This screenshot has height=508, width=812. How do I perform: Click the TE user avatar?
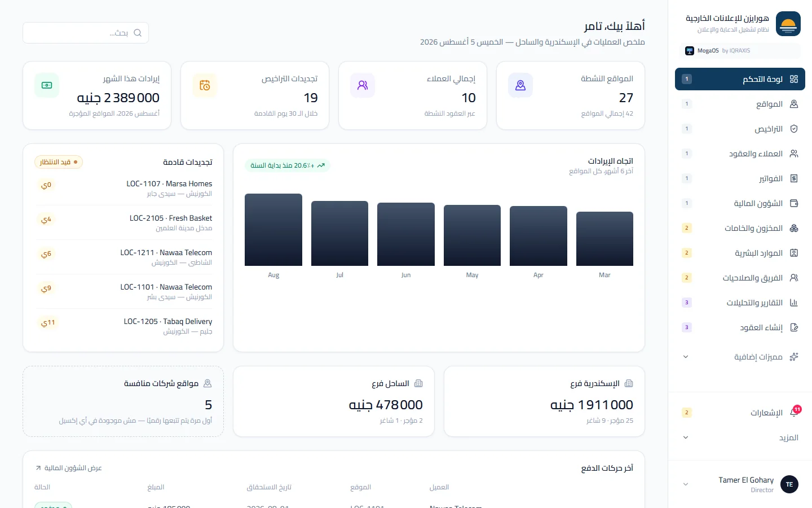pyautogui.click(x=789, y=484)
